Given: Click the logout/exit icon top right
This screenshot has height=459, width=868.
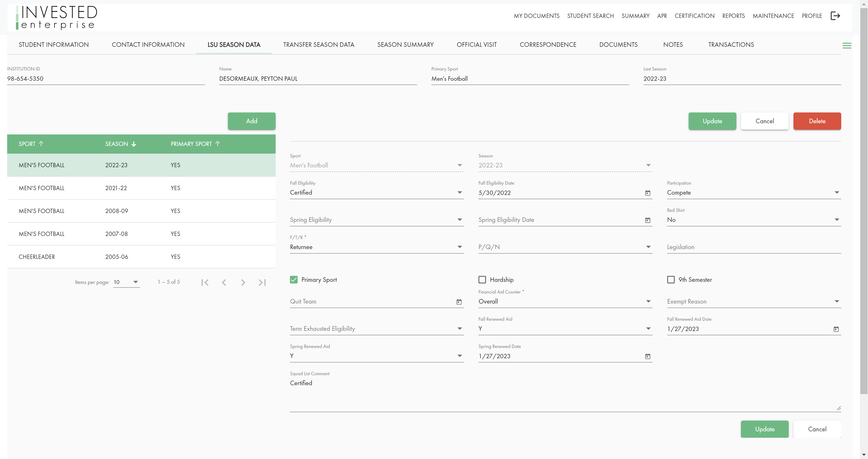Looking at the screenshot, I should point(836,16).
